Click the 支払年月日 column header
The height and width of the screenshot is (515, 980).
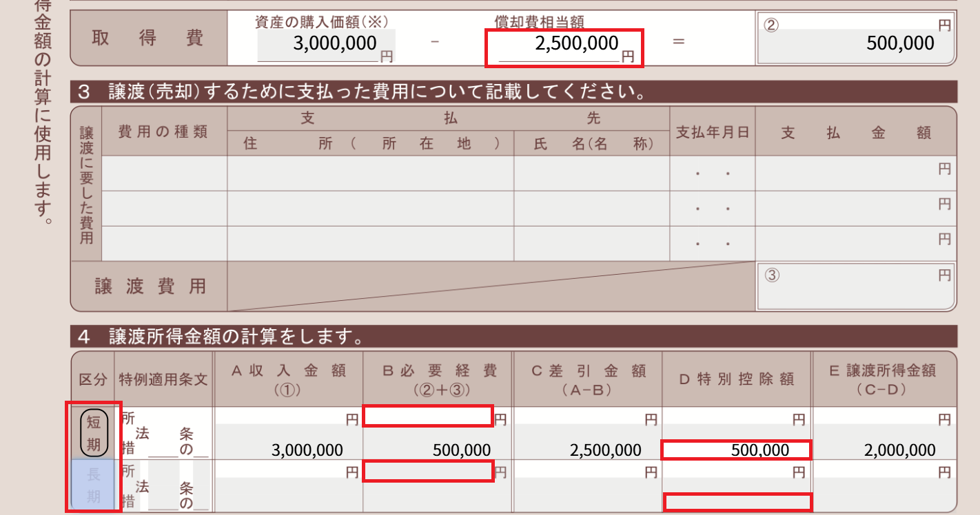713,132
